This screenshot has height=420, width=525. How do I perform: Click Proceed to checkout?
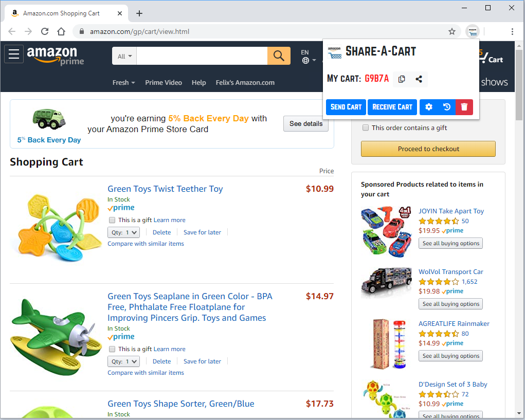coord(428,149)
